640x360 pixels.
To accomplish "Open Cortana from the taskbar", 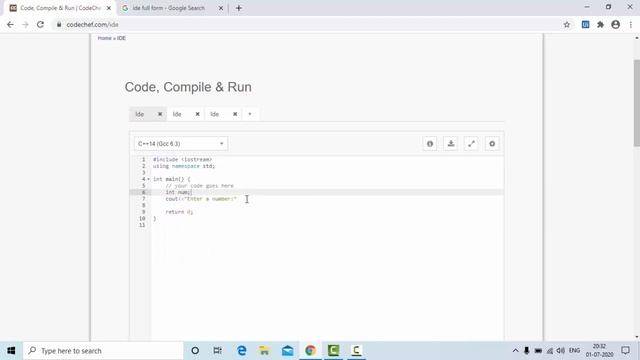I will point(195,351).
